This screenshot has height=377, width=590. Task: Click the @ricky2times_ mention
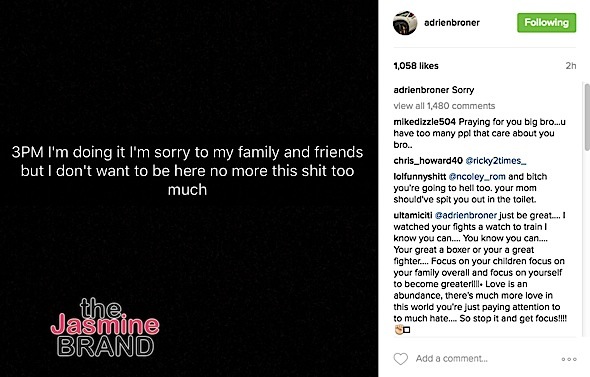point(496,161)
